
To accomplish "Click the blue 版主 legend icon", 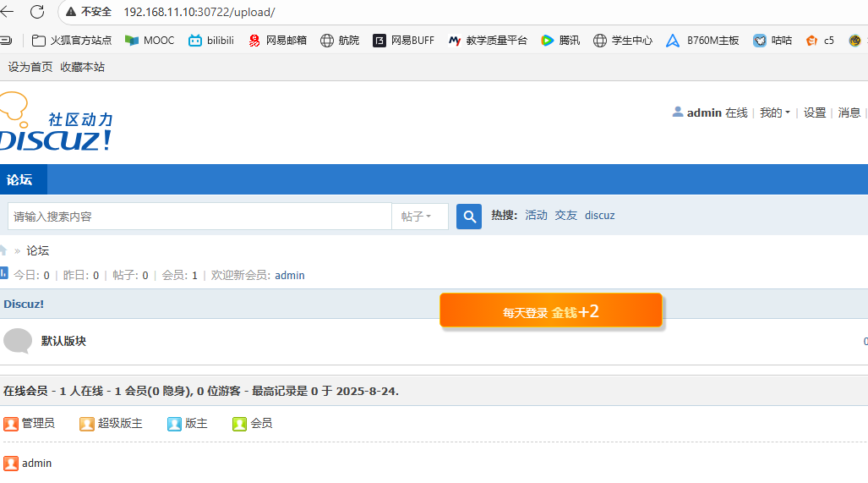I will pyautogui.click(x=174, y=424).
